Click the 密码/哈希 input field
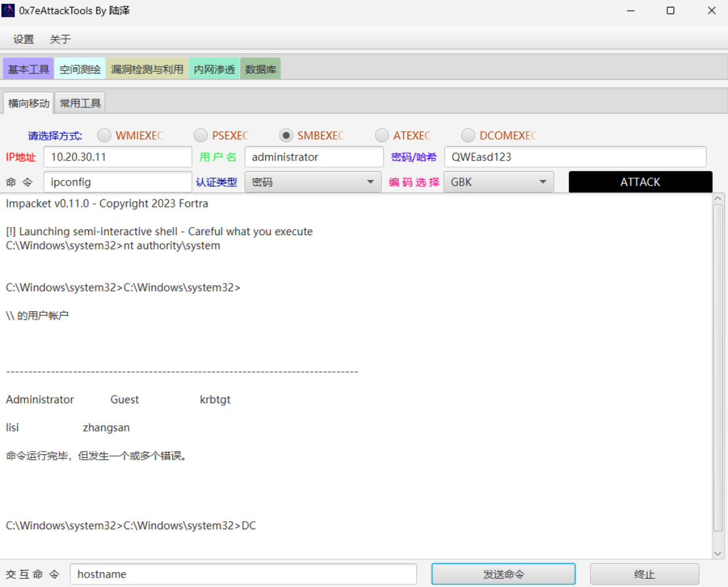 pyautogui.click(x=574, y=157)
